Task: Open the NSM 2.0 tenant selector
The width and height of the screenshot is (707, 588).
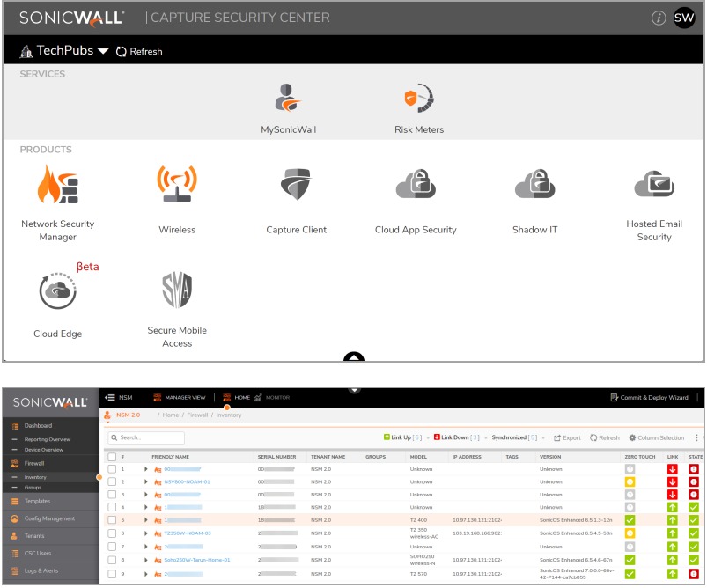Action: click(x=122, y=415)
